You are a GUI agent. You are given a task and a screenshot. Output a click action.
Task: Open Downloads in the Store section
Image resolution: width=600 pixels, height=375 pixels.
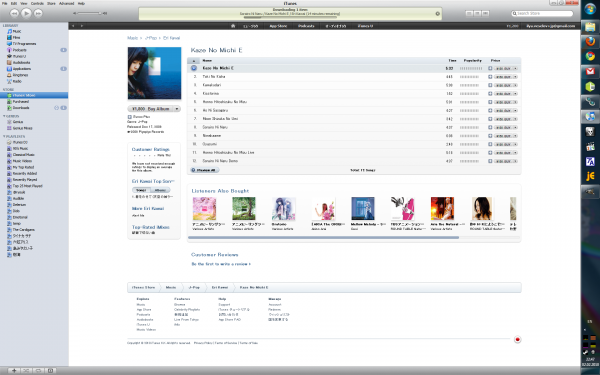(x=18, y=108)
